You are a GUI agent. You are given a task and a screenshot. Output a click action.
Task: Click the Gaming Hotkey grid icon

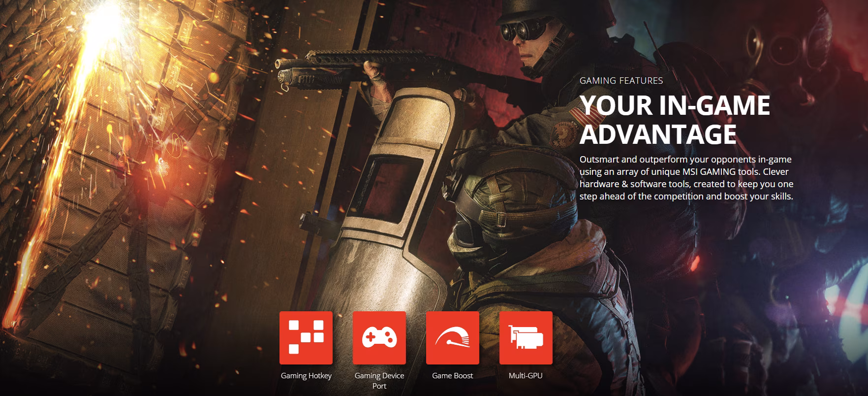point(306,338)
